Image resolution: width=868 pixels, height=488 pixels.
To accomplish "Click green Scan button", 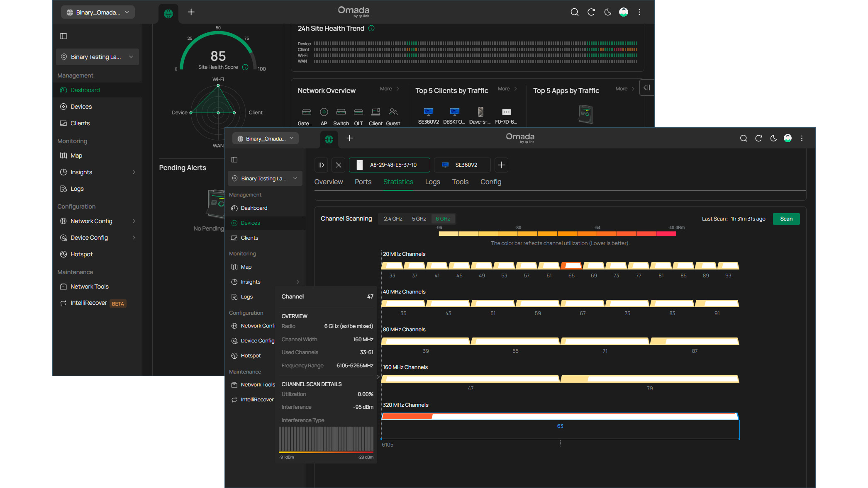I will coord(786,219).
